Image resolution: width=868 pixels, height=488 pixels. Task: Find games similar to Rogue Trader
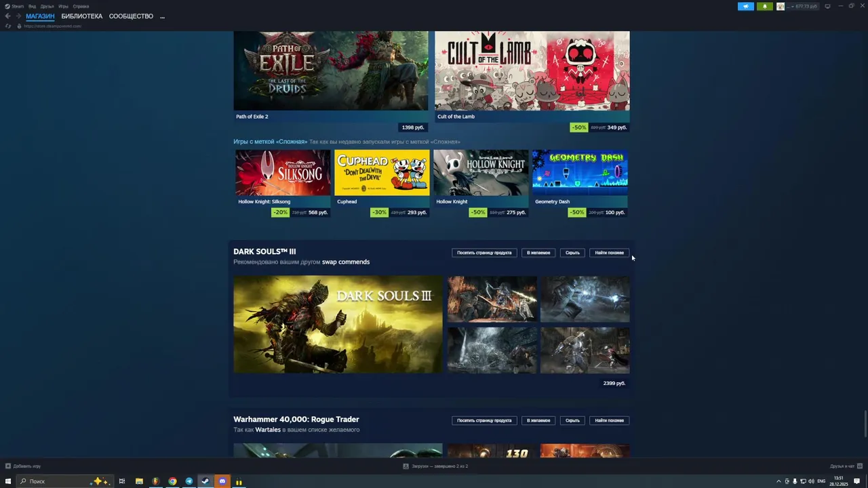pyautogui.click(x=609, y=420)
